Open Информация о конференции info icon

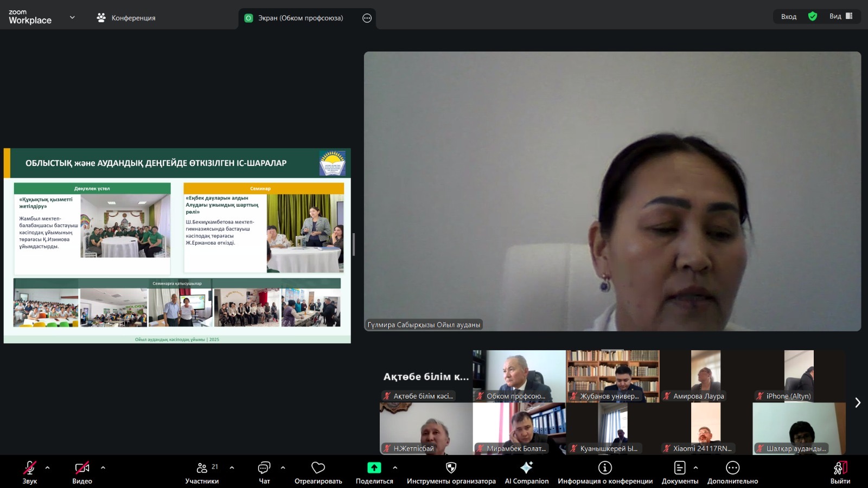coord(605,468)
